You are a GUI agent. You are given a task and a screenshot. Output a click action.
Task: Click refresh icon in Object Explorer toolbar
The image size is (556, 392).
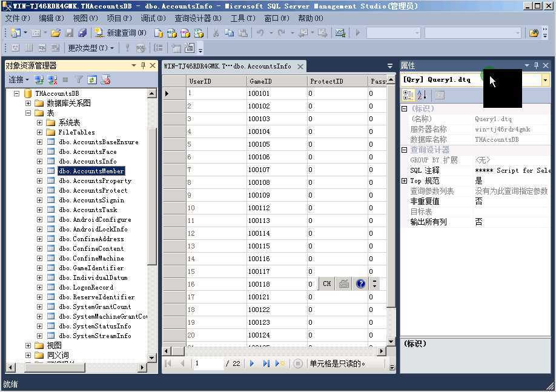pyautogui.click(x=91, y=79)
